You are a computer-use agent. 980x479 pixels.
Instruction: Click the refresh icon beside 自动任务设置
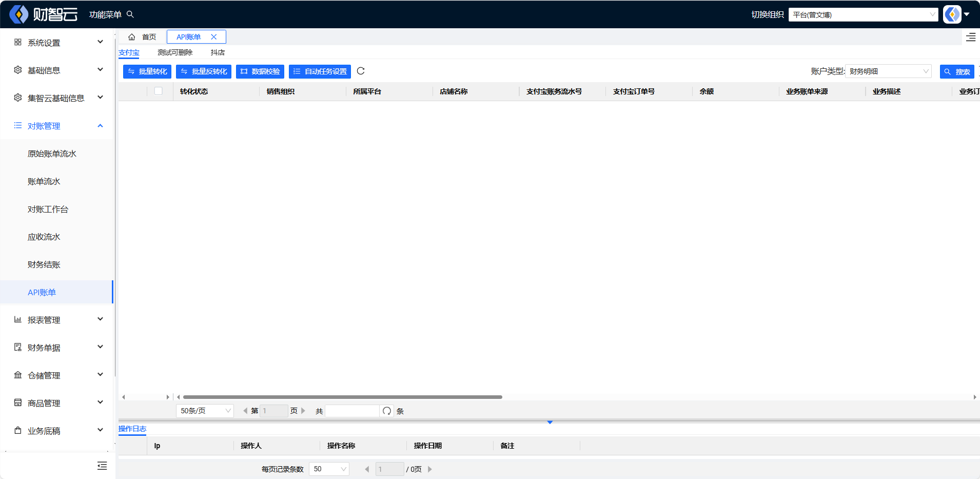[361, 71]
